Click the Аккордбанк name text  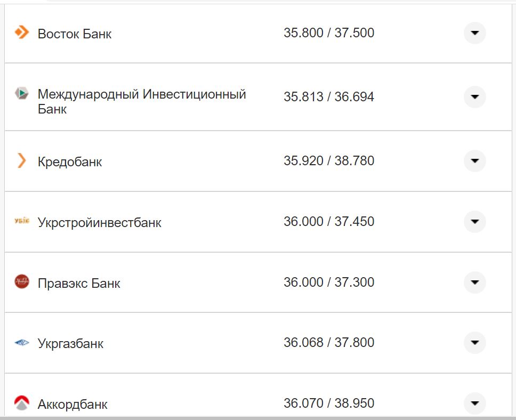[x=73, y=403]
